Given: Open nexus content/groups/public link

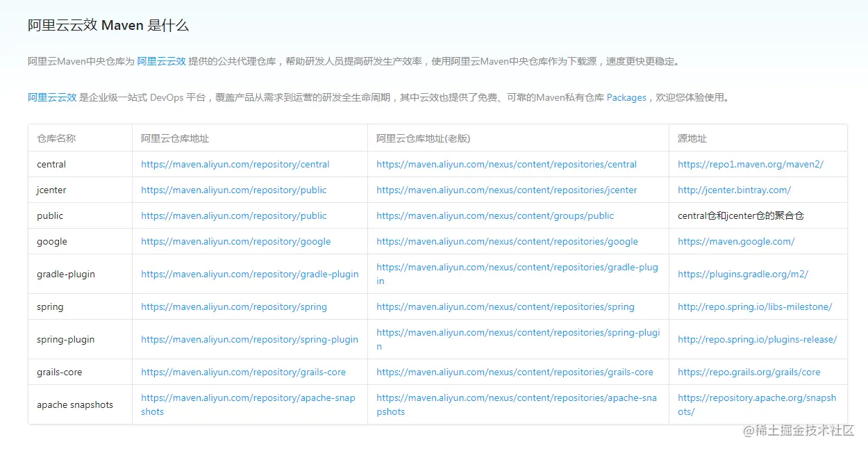Looking at the screenshot, I should click(495, 216).
